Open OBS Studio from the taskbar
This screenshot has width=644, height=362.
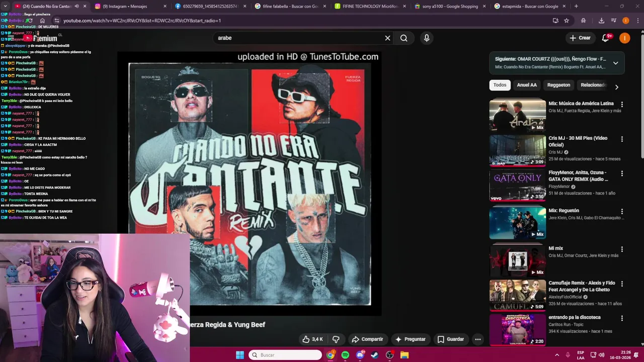389,355
